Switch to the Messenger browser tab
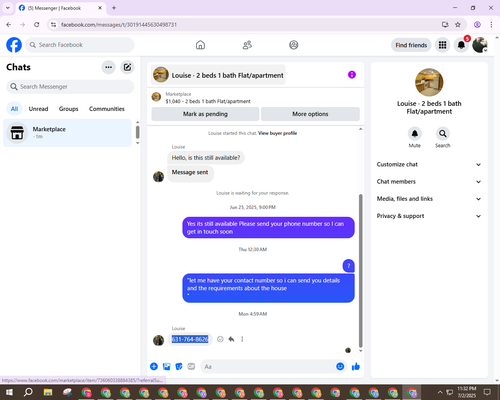 pos(61,8)
